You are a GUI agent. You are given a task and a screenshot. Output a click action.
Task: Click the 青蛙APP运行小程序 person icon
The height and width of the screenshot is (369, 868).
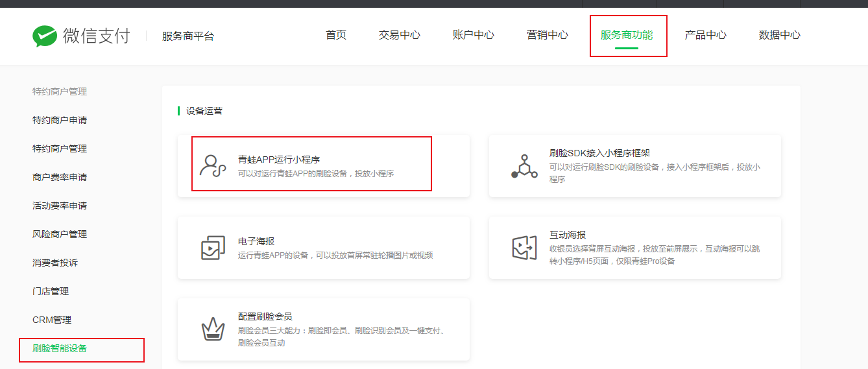click(213, 166)
